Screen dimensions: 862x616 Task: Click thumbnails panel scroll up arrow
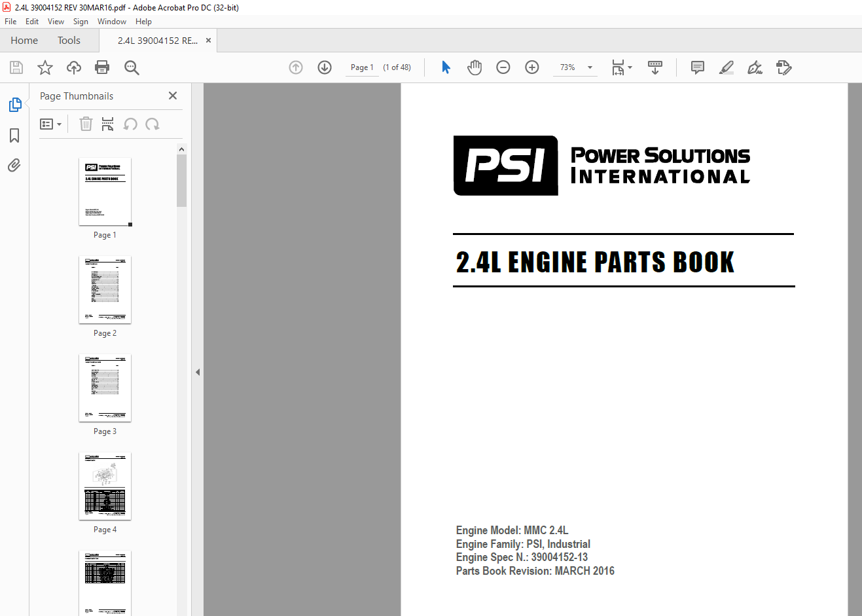[x=181, y=149]
